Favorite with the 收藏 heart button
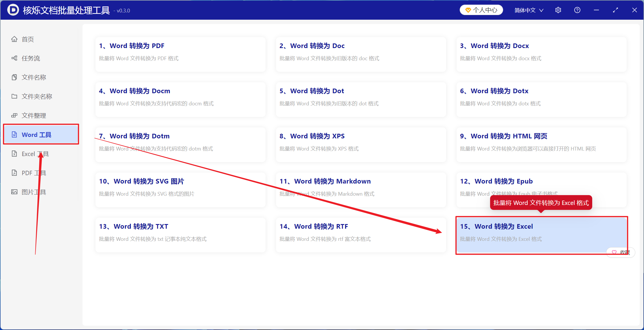Viewport: 644px width, 330px height. [x=621, y=252]
